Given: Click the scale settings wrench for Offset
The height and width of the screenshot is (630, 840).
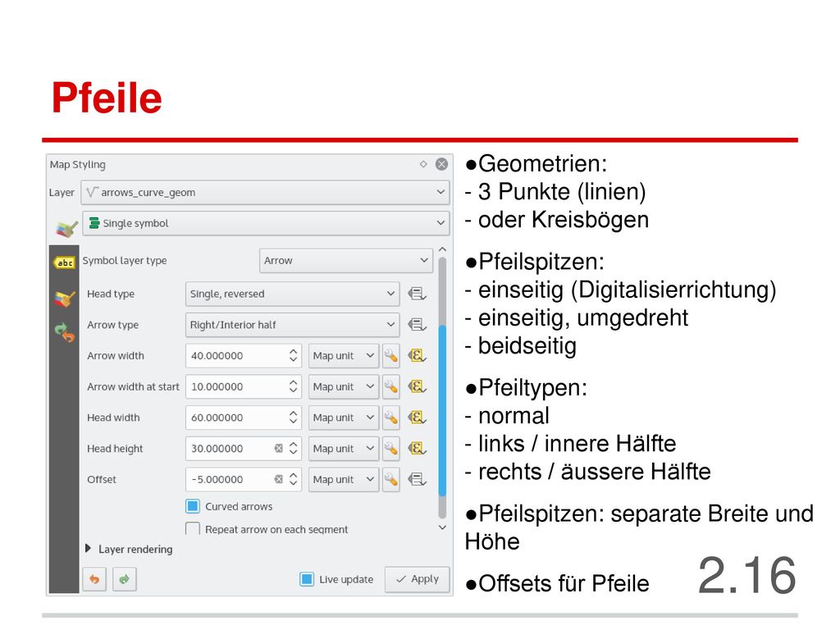Looking at the screenshot, I should coord(391,479).
